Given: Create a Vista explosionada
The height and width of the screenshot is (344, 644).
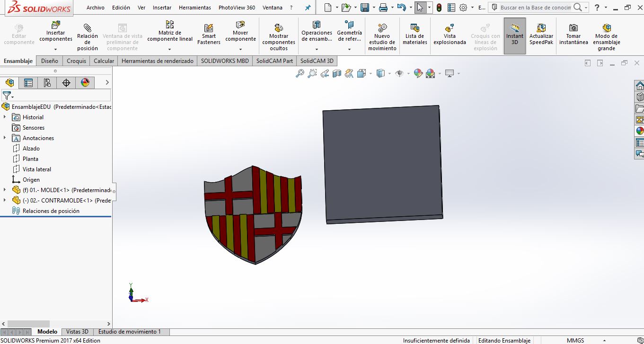Looking at the screenshot, I should [450, 34].
